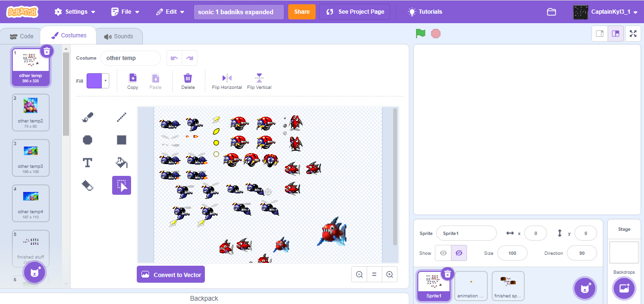Select the Rectangle tool
Screen dimensions: 644x304
[122, 140]
